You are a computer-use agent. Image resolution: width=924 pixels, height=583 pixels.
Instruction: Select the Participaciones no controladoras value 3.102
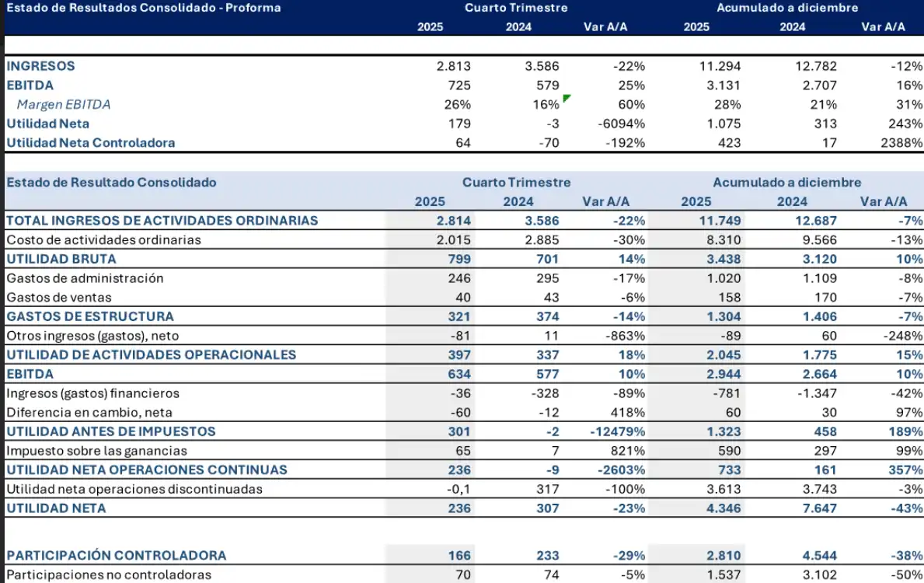(x=821, y=574)
